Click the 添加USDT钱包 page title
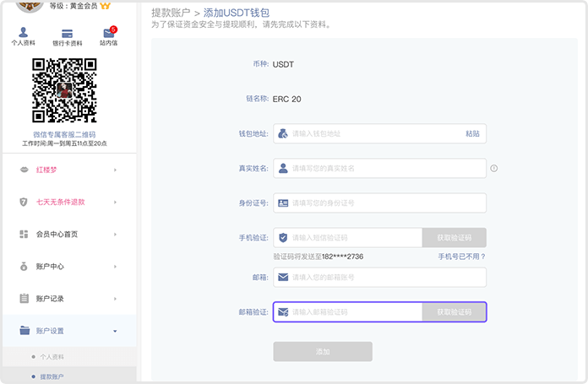 click(x=237, y=13)
